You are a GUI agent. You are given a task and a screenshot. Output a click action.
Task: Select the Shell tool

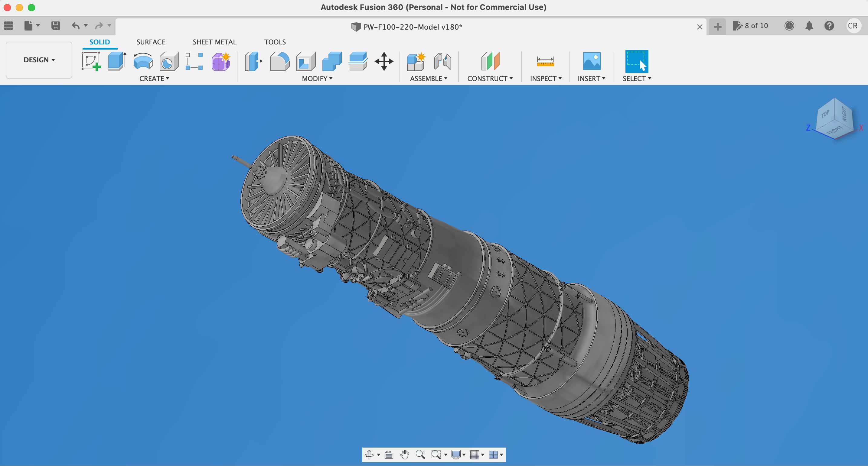pos(306,61)
